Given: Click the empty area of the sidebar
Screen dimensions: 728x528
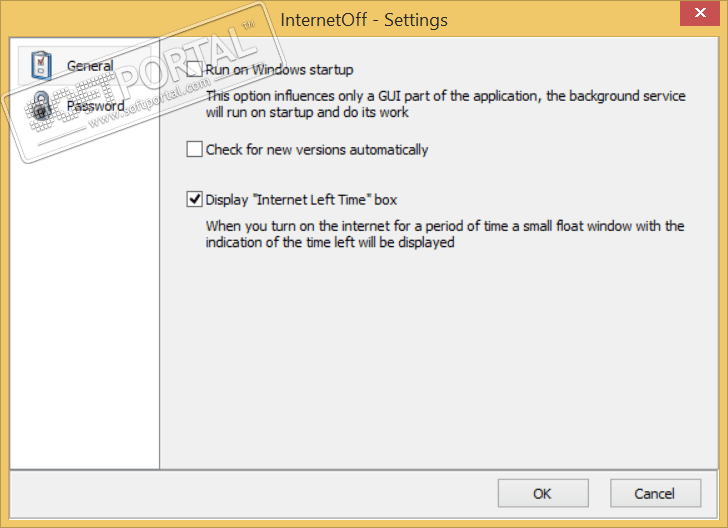Looking at the screenshot, I should click(85, 300).
